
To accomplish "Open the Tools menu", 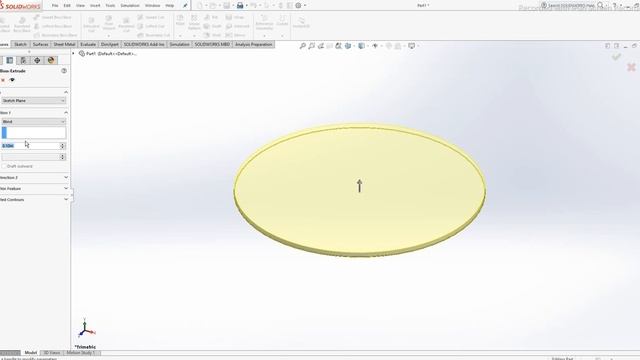I will coord(110,6).
